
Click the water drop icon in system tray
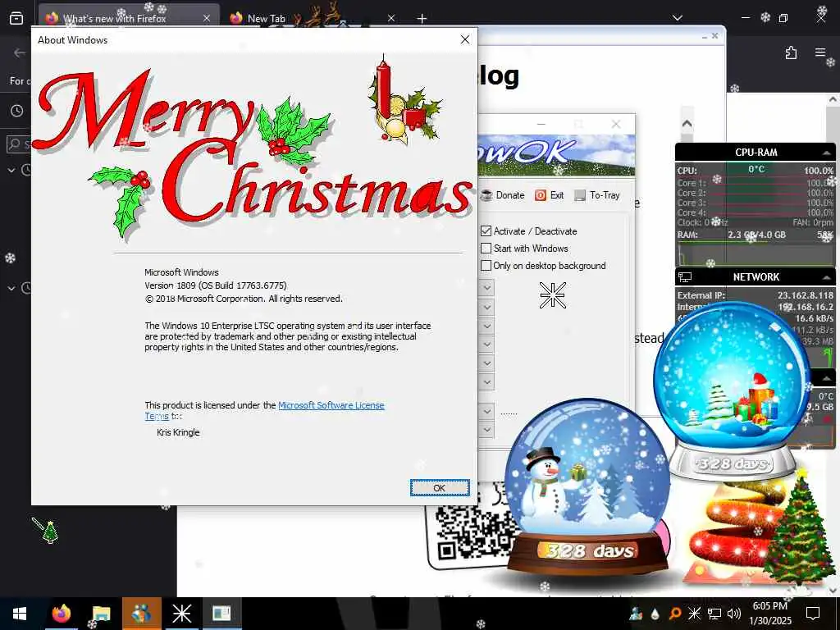click(655, 614)
